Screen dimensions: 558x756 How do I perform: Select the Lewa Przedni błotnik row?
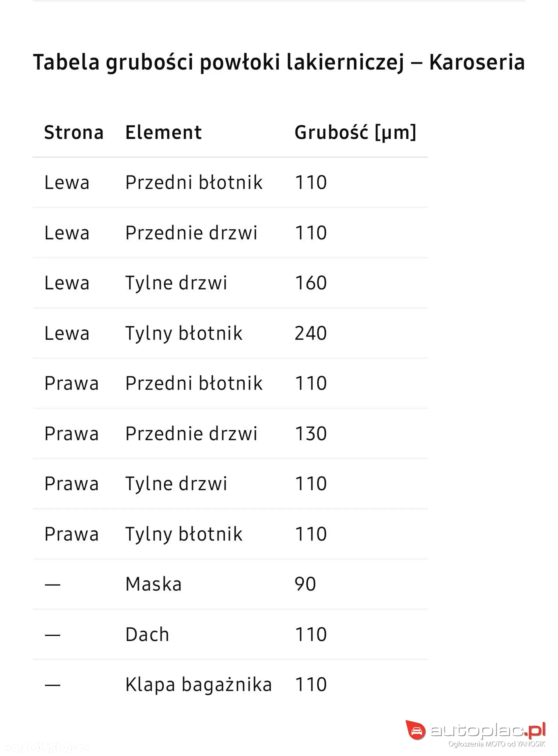pos(230,183)
